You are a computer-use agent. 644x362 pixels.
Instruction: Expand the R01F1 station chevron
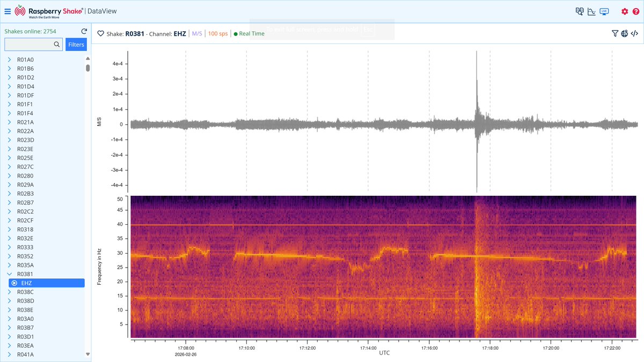coord(9,104)
